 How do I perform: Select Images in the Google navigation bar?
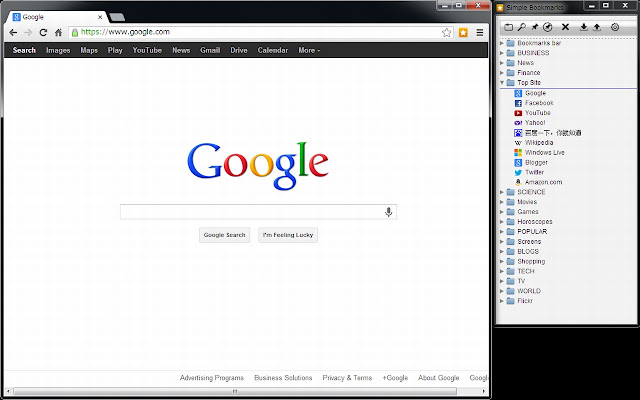tap(58, 50)
